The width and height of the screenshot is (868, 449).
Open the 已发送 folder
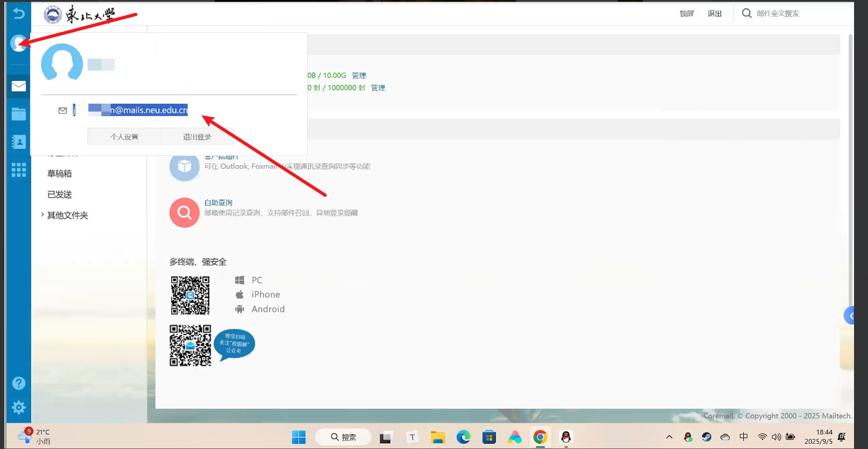pos(60,194)
